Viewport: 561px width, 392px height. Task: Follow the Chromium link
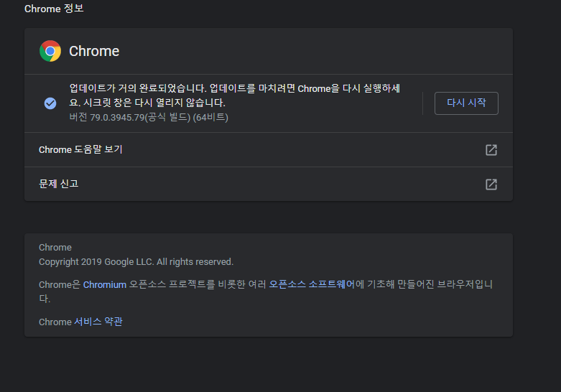click(x=104, y=285)
